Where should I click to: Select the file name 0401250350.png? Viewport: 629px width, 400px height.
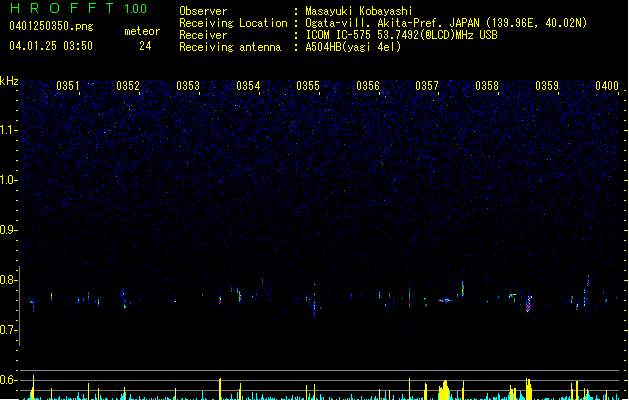[51, 26]
